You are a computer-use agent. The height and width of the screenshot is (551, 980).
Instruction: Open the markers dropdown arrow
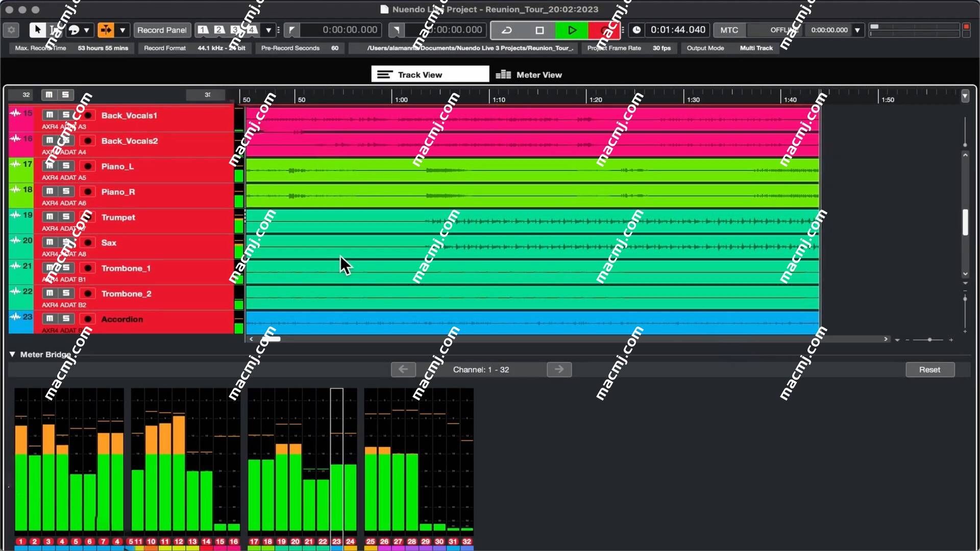268,30
